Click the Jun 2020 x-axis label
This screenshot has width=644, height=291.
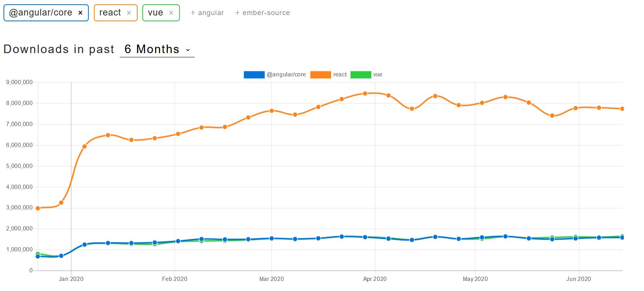point(579,279)
